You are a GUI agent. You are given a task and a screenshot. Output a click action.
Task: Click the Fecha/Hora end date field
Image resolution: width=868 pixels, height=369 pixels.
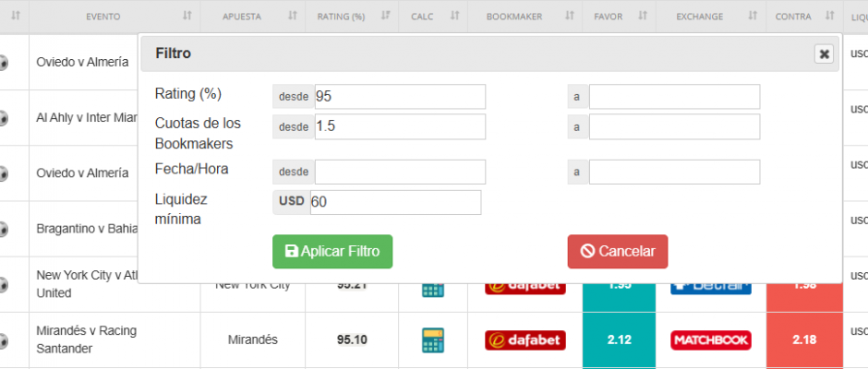point(674,173)
